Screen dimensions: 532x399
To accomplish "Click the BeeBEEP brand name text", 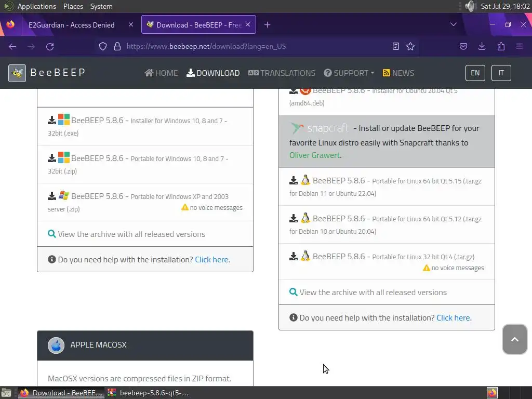I will (58, 73).
